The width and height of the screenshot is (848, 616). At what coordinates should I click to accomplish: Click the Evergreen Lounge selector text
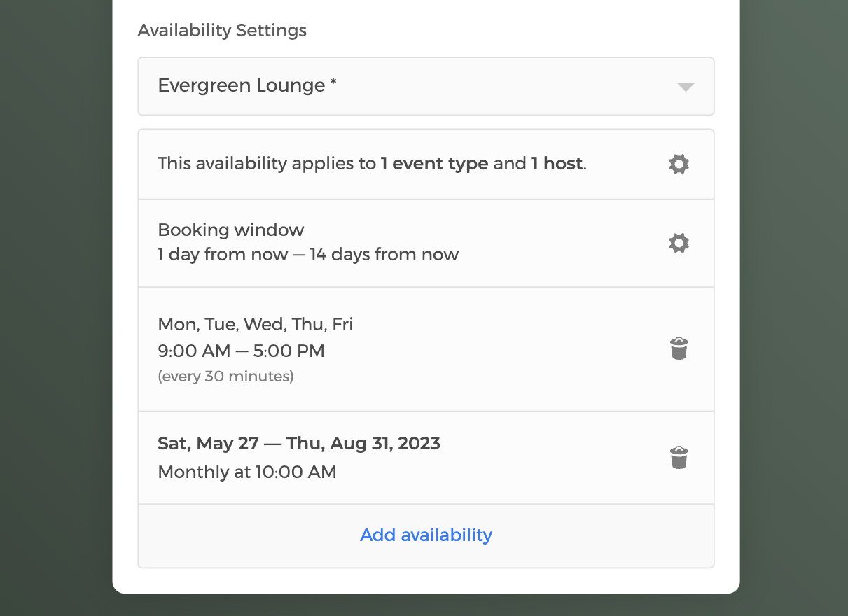(x=241, y=85)
